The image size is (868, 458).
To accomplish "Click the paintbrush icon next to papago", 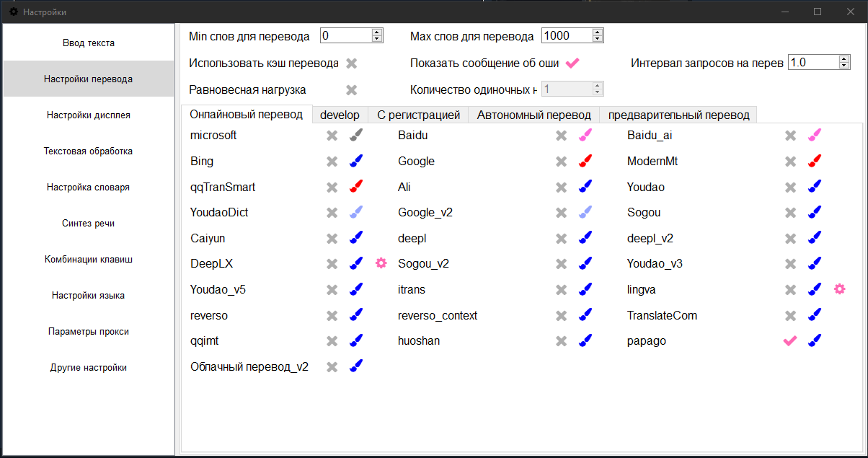I will [815, 341].
